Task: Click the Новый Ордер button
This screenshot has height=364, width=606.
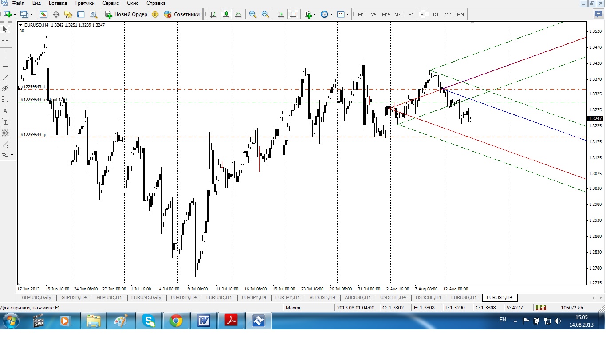Action: pyautogui.click(x=126, y=14)
